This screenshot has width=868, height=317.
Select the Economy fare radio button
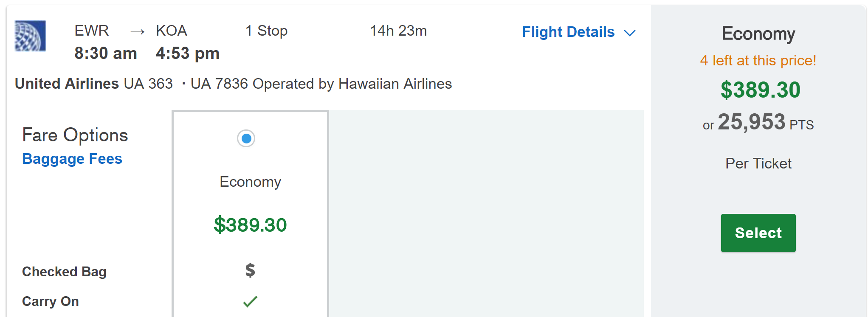[246, 138]
